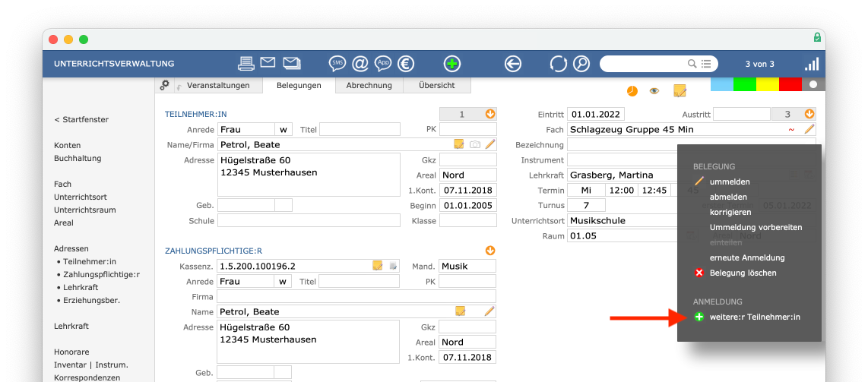Pick the yellow color swatch
The width and height of the screenshot is (868, 382).
coord(767,84)
